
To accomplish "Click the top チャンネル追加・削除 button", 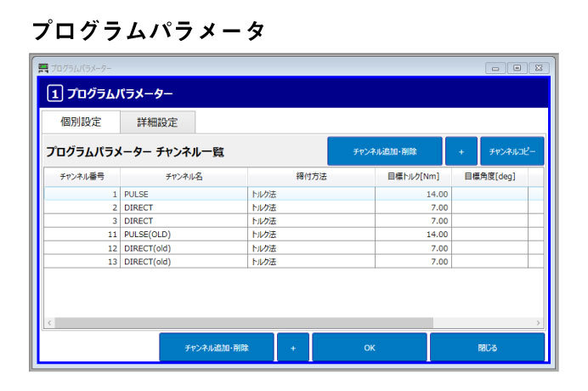I will (x=385, y=151).
